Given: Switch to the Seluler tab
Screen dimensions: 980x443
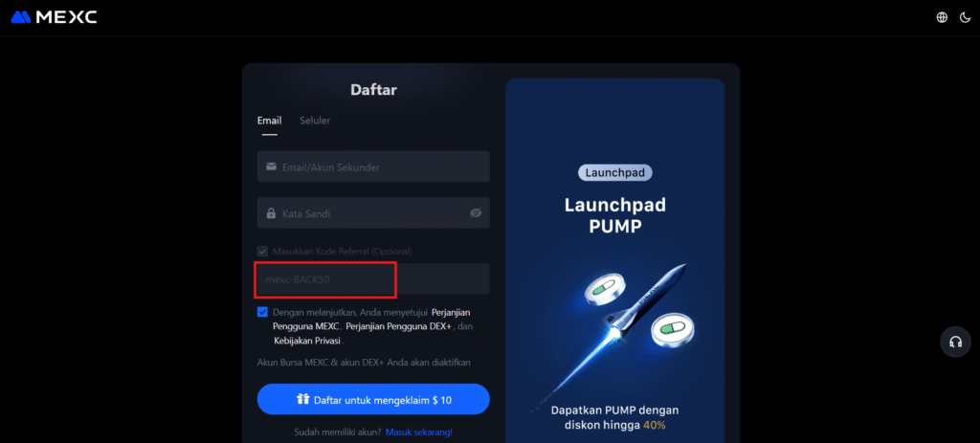Looking at the screenshot, I should pos(315,121).
